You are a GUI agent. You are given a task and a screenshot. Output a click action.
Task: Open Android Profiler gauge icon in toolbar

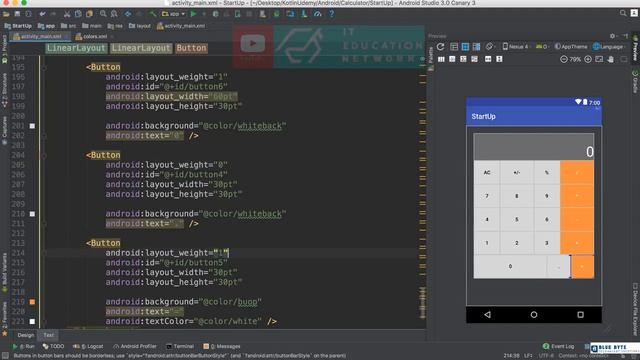tap(318, 14)
